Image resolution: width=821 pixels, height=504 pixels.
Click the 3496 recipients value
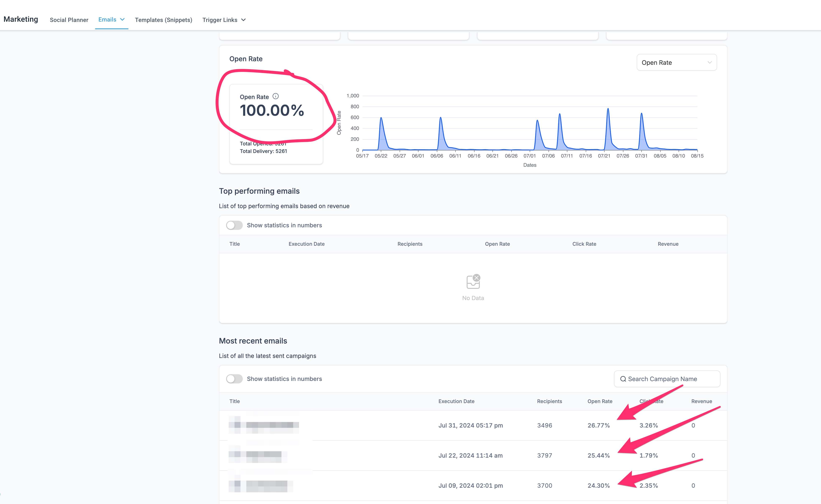coord(545,425)
